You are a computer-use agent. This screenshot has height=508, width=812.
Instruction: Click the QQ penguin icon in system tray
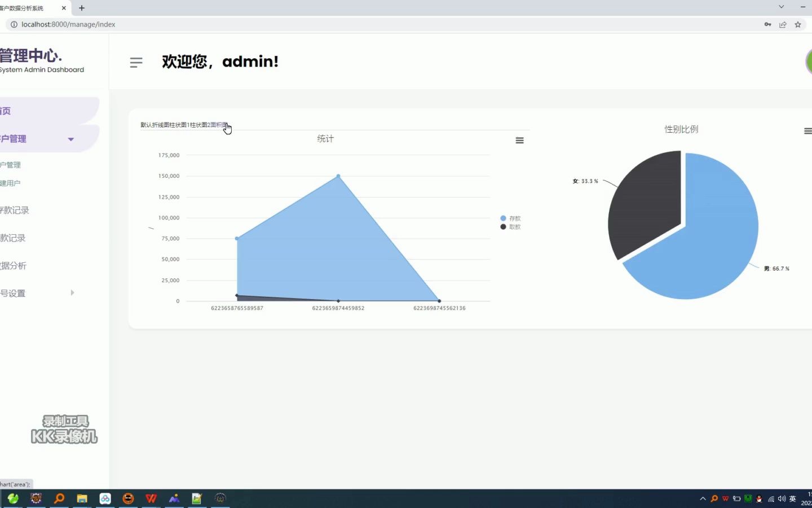759,498
